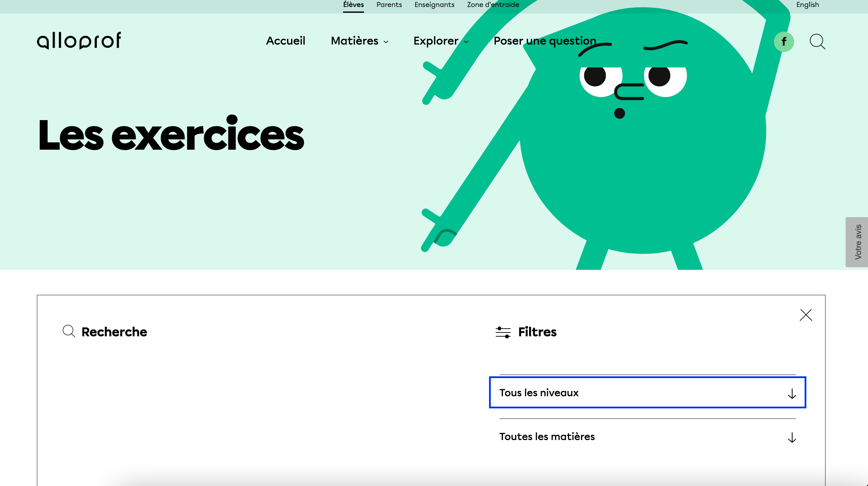Select the Élèves tab
Viewport: 868px width, 486px height.
(353, 5)
